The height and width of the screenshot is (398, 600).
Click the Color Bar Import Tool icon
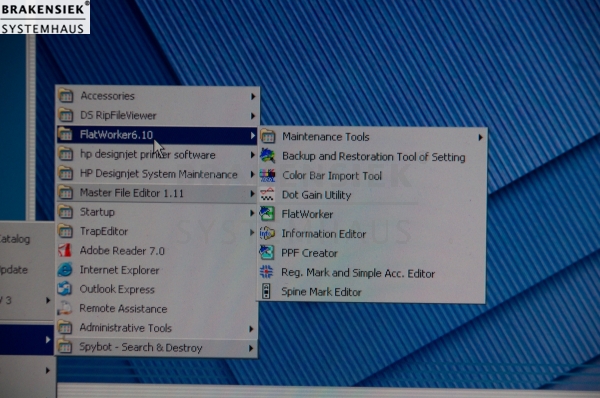267,175
